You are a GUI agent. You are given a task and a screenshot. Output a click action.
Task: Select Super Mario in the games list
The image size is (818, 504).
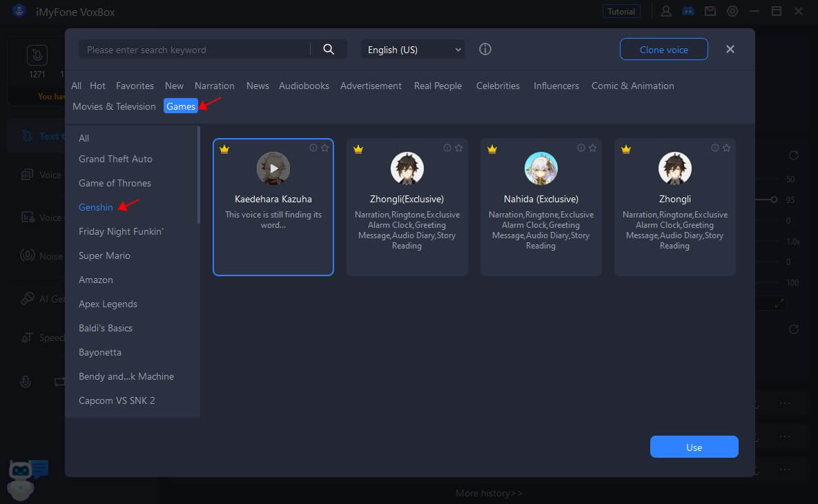(x=104, y=255)
